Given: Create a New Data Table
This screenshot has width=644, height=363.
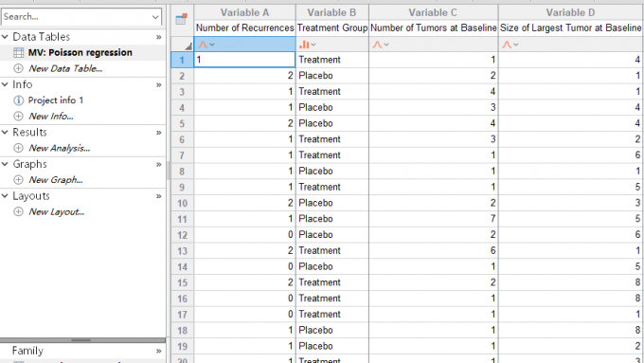Looking at the screenshot, I should click(x=65, y=68).
